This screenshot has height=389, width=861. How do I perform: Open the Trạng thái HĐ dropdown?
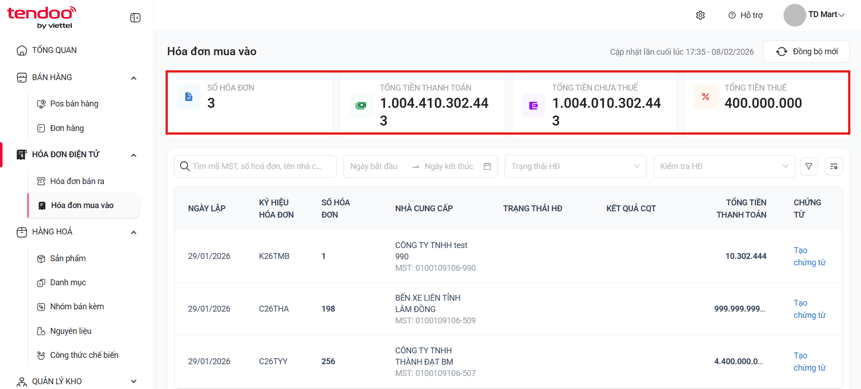pos(575,166)
